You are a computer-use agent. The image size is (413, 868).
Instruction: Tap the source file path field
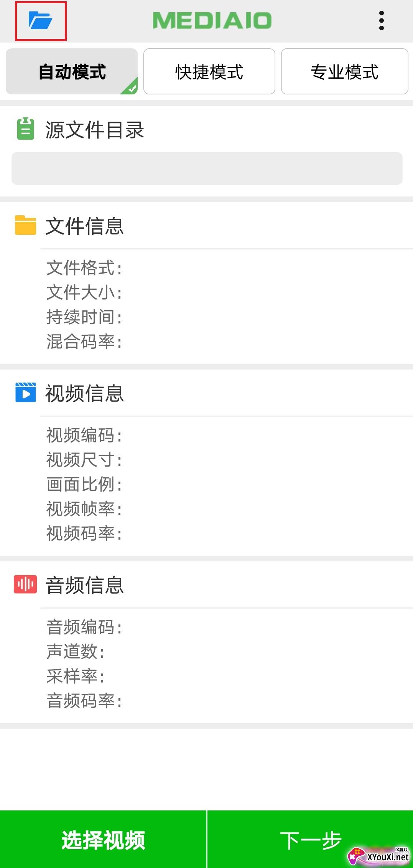(207, 168)
